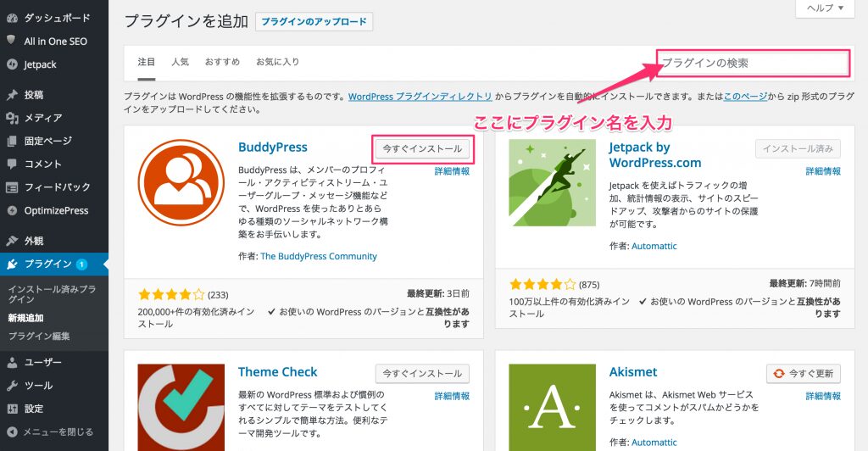Open the WordPress プラグインディレクトリ link
The width and height of the screenshot is (868, 451).
[420, 97]
